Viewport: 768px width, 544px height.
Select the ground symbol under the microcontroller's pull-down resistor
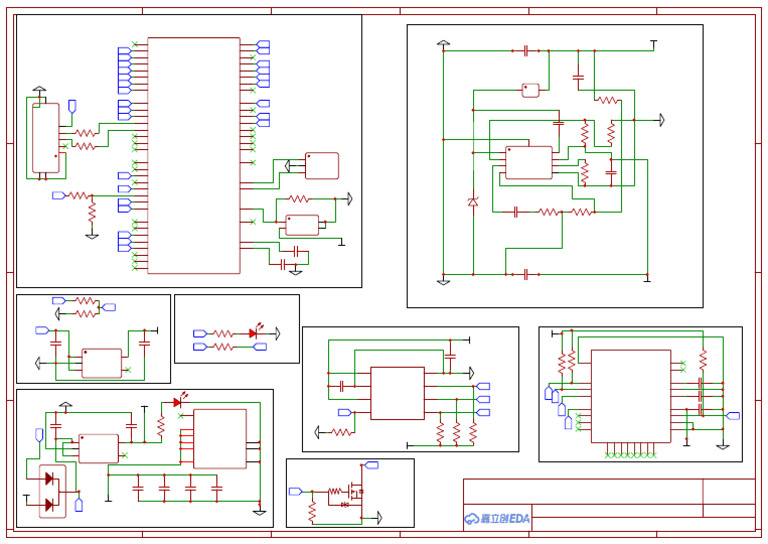click(x=92, y=236)
